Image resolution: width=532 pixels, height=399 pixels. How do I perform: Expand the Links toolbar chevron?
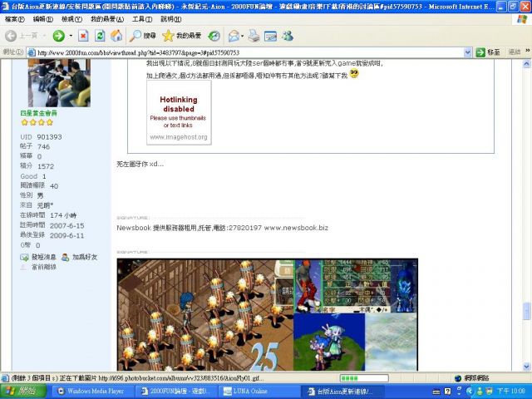point(528,51)
